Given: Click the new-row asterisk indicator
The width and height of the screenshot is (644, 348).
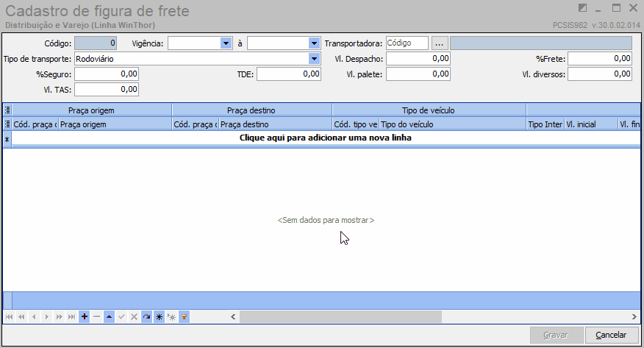Looking at the screenshot, I should point(7,140).
